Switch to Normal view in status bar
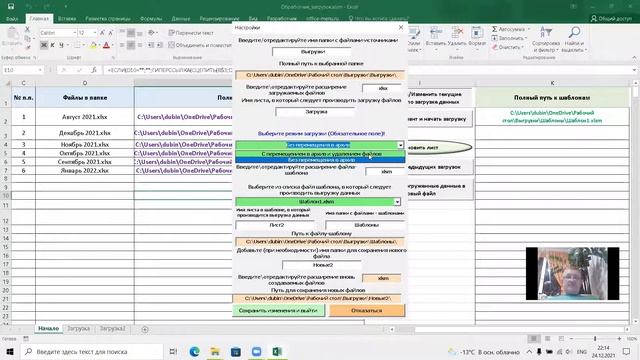 tap(533, 339)
